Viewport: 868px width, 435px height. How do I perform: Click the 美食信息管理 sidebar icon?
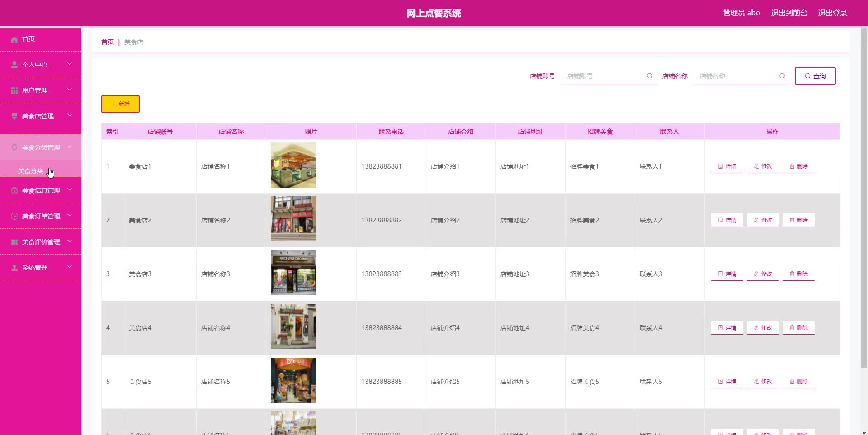[14, 190]
